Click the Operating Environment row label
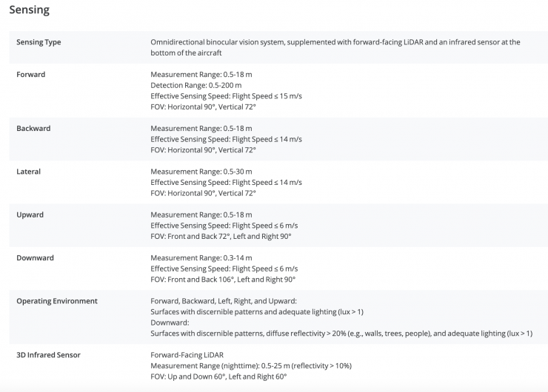The height and width of the screenshot is (392, 548). 56,301
